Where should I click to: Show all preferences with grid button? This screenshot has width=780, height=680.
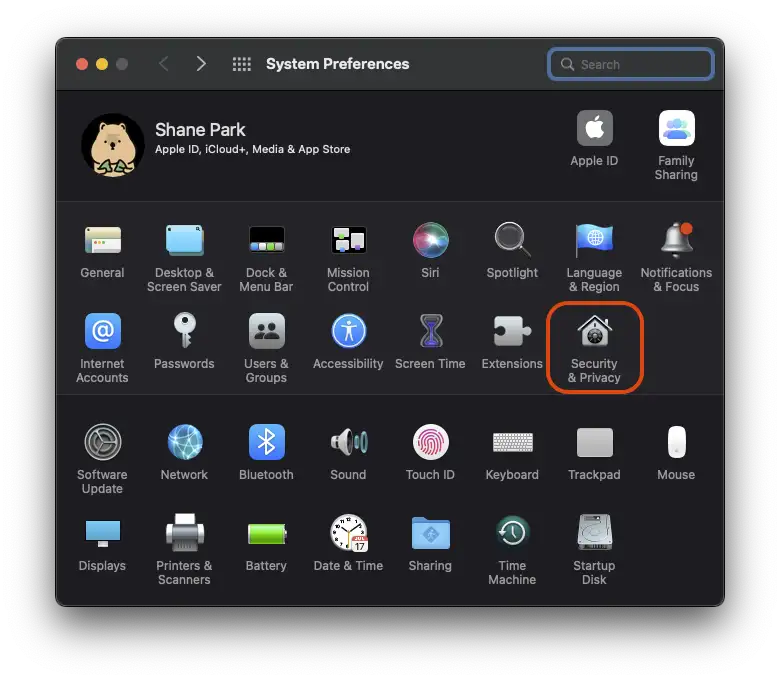(x=242, y=64)
